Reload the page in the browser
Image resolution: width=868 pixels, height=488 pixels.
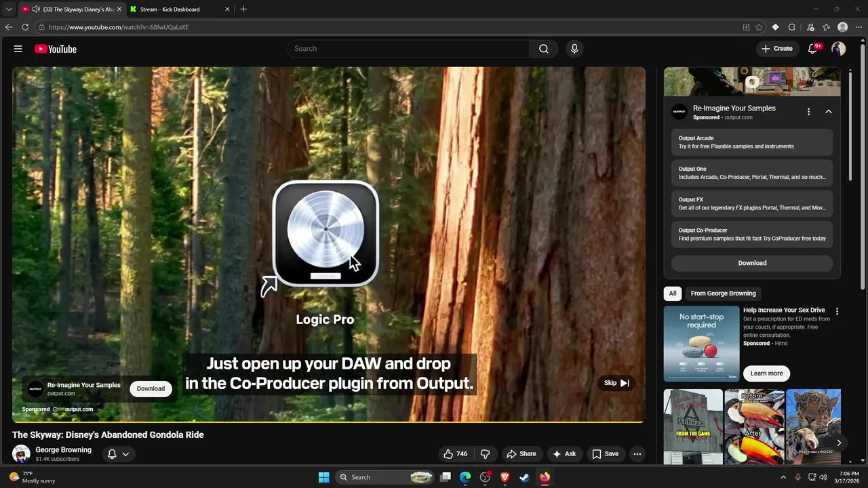click(x=25, y=27)
